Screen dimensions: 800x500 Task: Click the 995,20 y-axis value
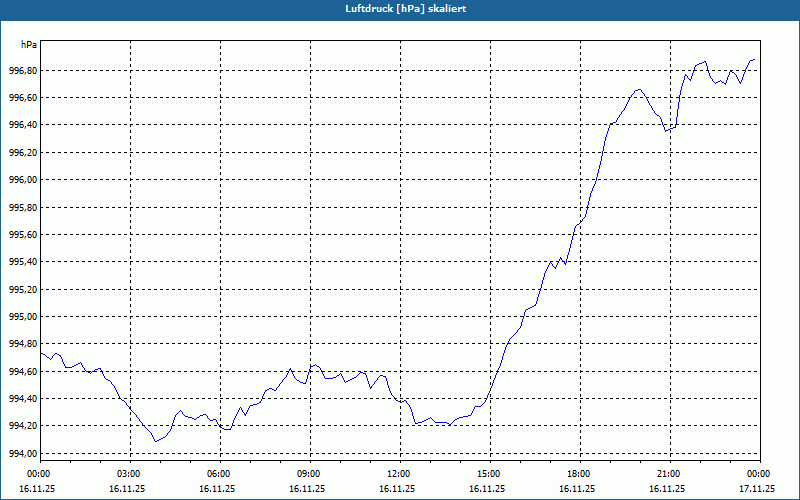(23, 290)
